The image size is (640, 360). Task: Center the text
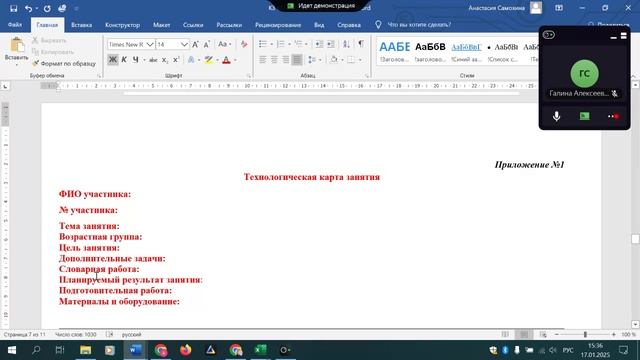(274, 60)
